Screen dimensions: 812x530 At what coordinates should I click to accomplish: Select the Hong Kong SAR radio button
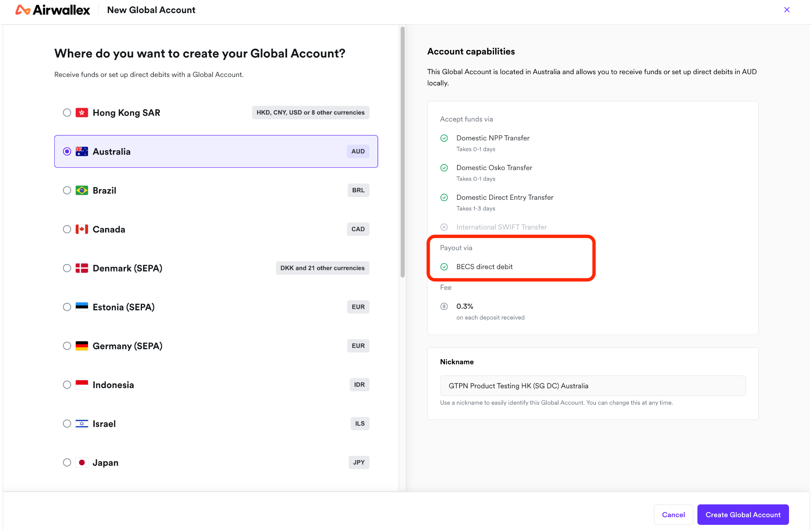pos(67,113)
